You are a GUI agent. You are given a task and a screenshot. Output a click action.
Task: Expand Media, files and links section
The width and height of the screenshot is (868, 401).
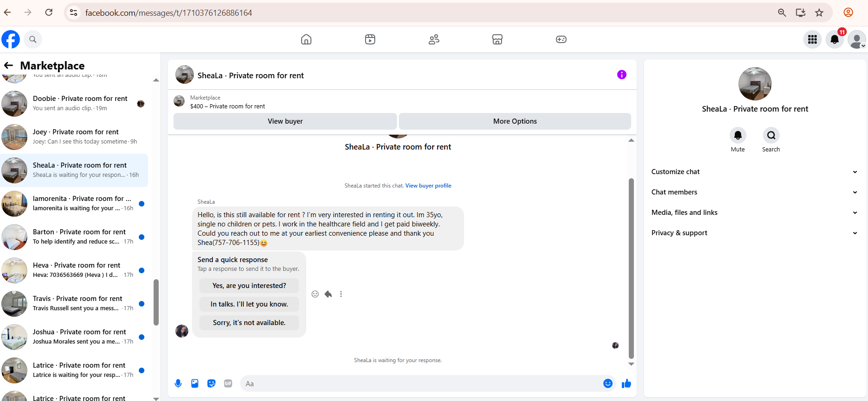(755, 213)
